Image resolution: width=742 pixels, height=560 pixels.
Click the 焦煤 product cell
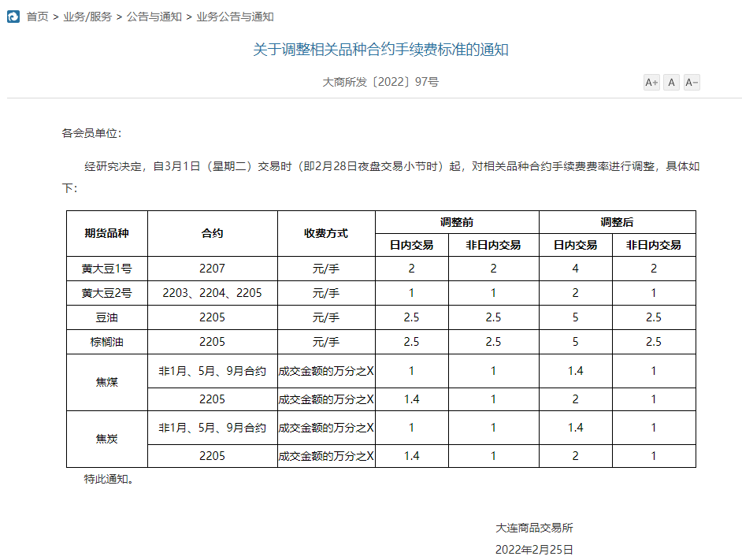[106, 382]
